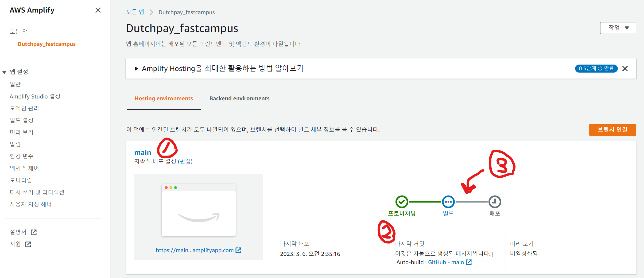Open the main branch link
Screen dimensions: 644x278
coord(143,153)
